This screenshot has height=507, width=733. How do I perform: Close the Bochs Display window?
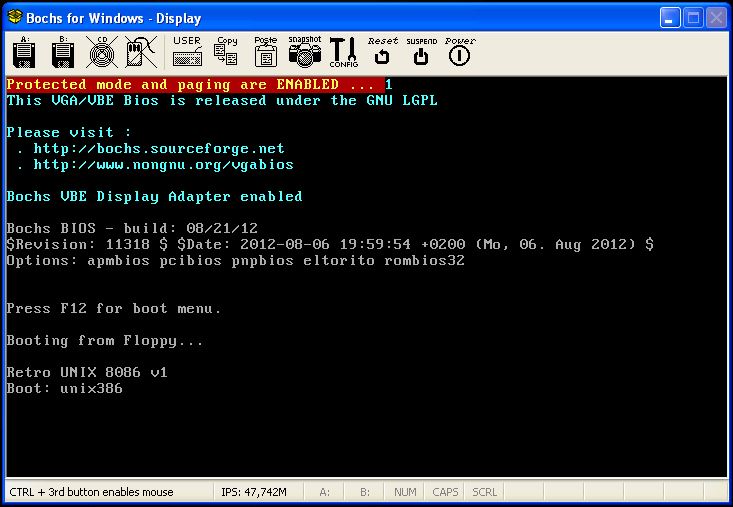(716, 18)
